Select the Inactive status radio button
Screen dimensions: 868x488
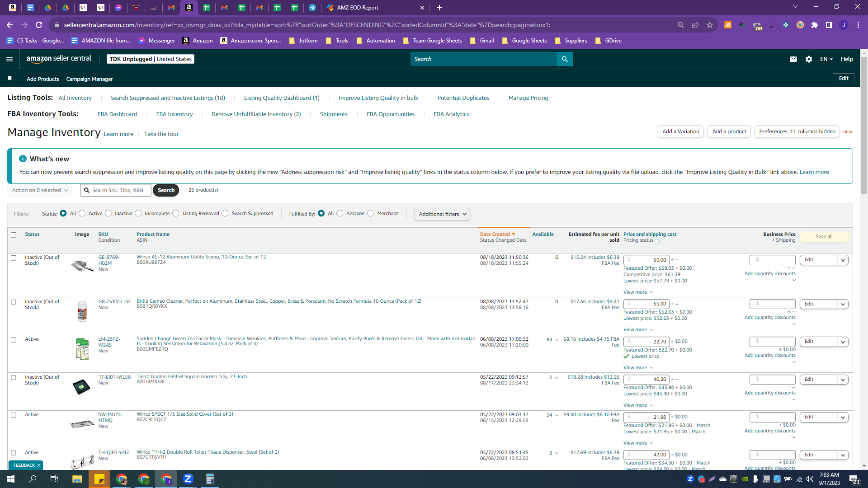coord(108,213)
